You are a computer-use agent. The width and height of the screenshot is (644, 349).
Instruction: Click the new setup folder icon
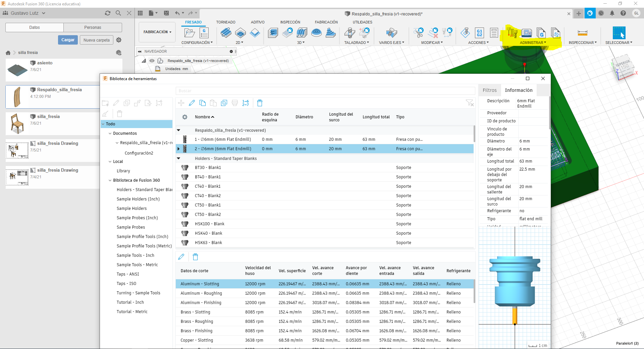coord(190,33)
